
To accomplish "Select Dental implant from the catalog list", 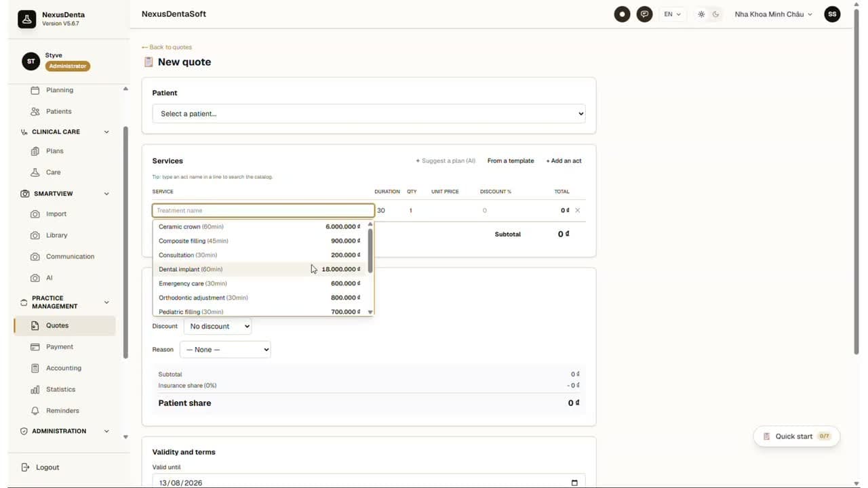I will pos(260,269).
